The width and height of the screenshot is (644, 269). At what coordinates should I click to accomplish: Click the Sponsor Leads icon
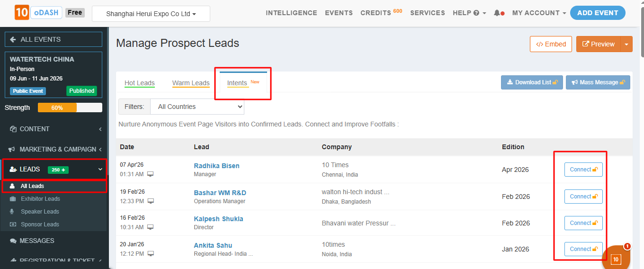point(13,224)
